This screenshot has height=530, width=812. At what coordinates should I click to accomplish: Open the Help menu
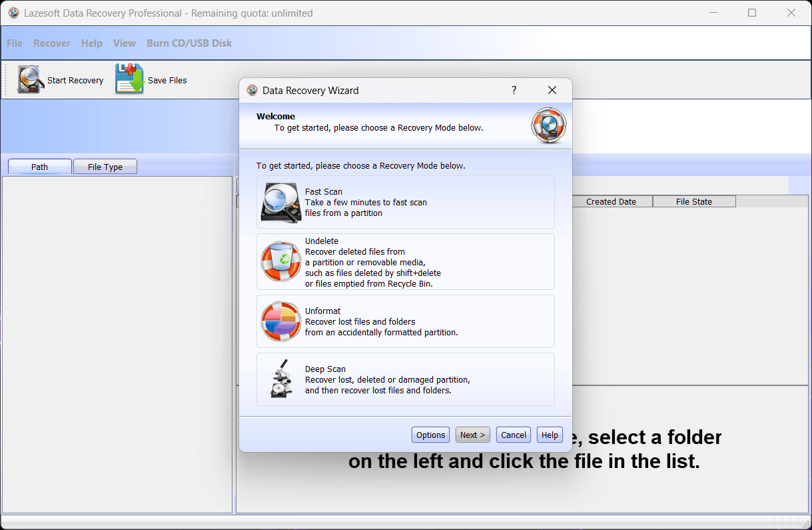(92, 43)
